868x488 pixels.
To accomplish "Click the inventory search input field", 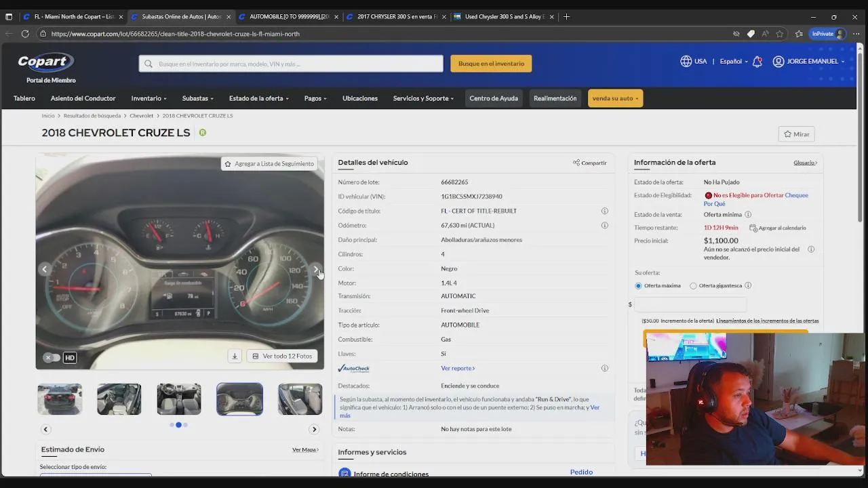I will [291, 64].
